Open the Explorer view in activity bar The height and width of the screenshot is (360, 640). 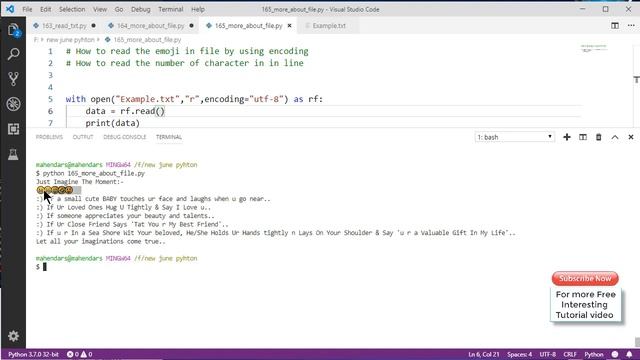coord(13,30)
